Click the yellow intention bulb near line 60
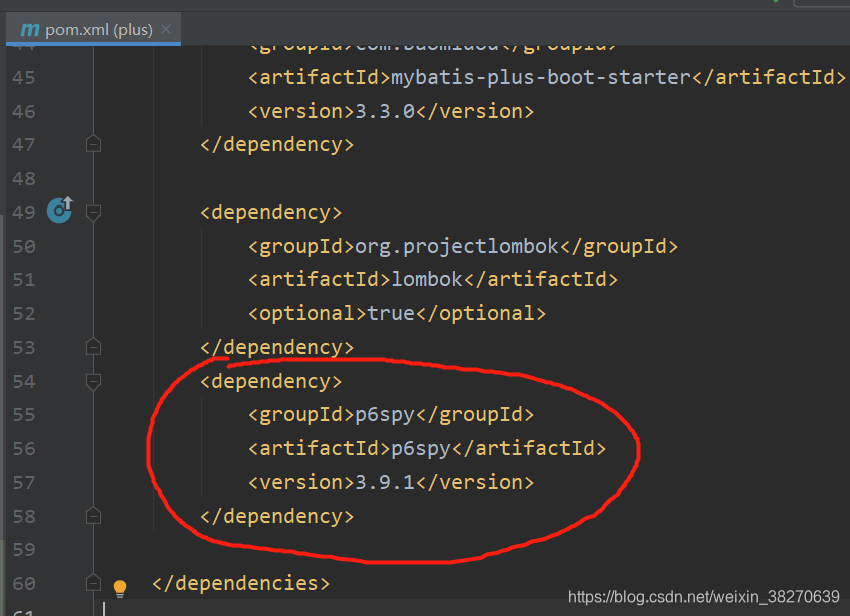 click(x=120, y=590)
